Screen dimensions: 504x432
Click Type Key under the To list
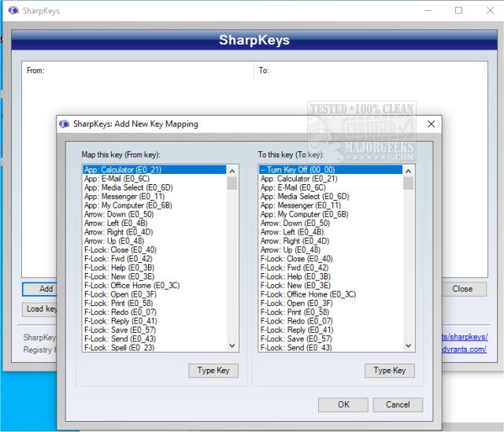pyautogui.click(x=390, y=371)
